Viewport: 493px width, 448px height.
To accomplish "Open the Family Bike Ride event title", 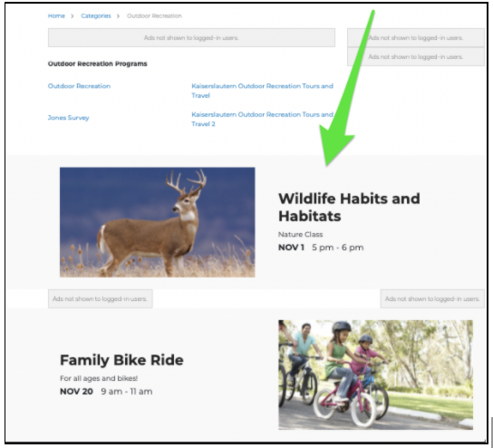I will click(x=121, y=360).
